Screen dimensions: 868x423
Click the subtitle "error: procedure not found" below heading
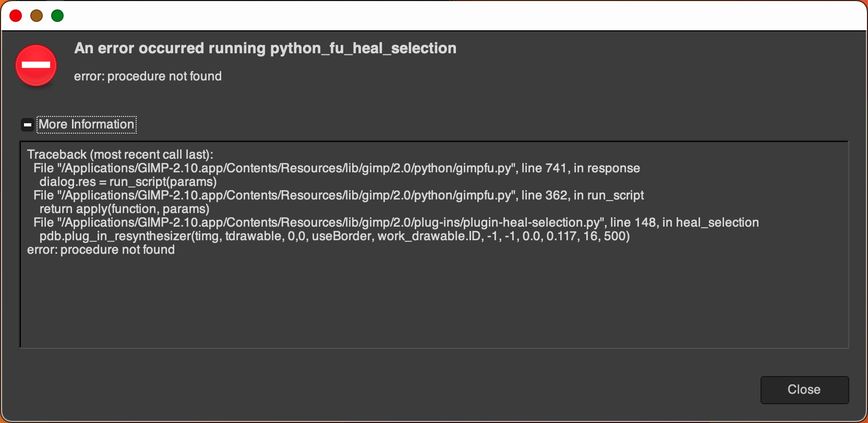click(148, 76)
